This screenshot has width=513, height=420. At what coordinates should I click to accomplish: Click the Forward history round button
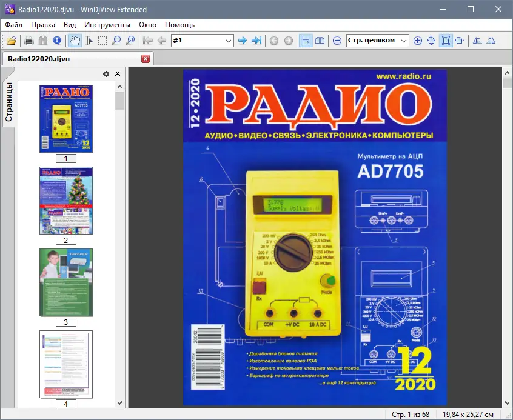289,41
